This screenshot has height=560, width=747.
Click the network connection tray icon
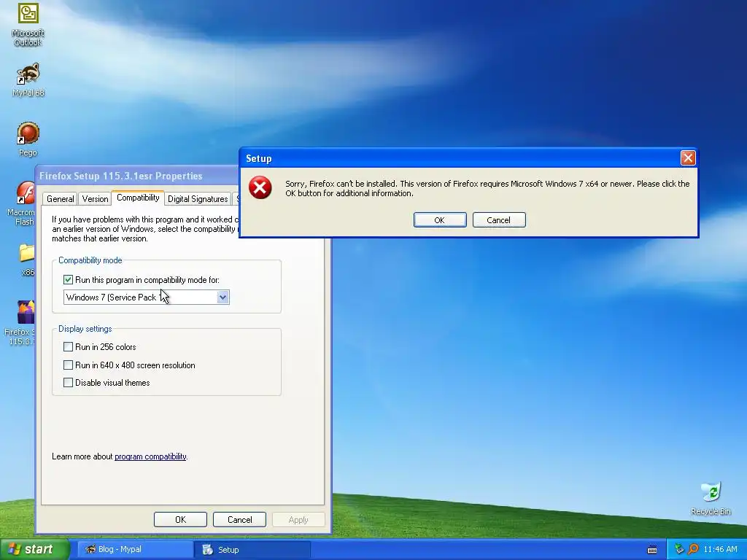pos(679,549)
